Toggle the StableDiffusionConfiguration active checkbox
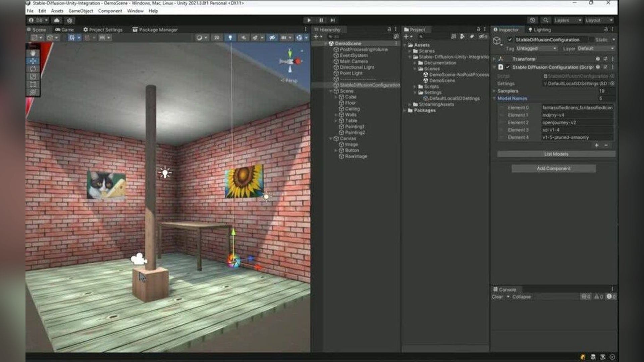Image resolution: width=644 pixels, height=362 pixels. 510,40
